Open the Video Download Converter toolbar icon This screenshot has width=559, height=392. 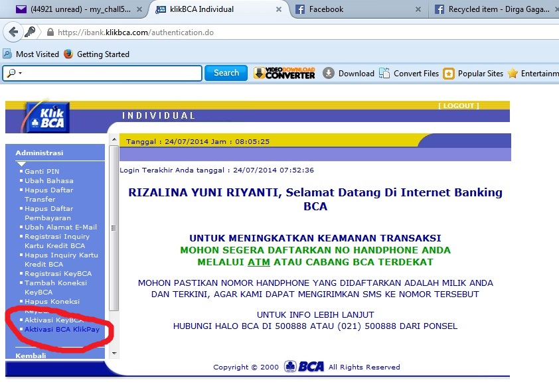click(283, 73)
